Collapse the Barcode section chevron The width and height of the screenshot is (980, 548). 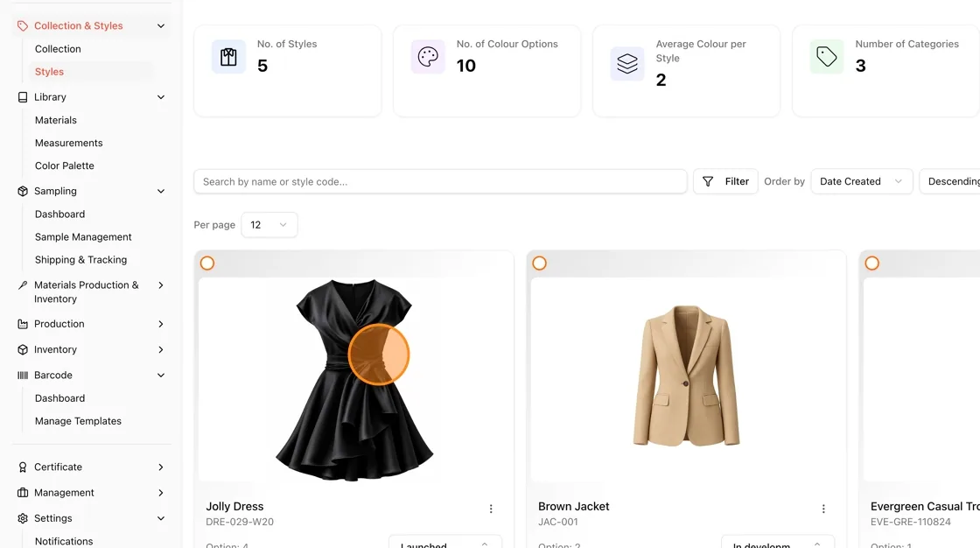161,376
